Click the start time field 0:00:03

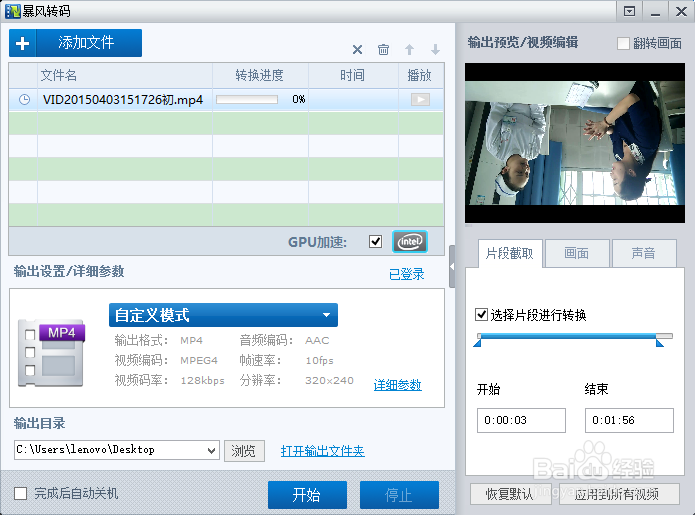(x=521, y=420)
